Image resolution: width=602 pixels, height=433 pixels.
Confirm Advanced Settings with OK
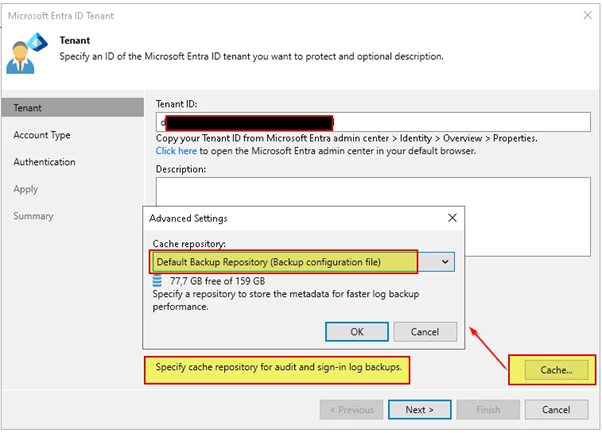pos(357,332)
